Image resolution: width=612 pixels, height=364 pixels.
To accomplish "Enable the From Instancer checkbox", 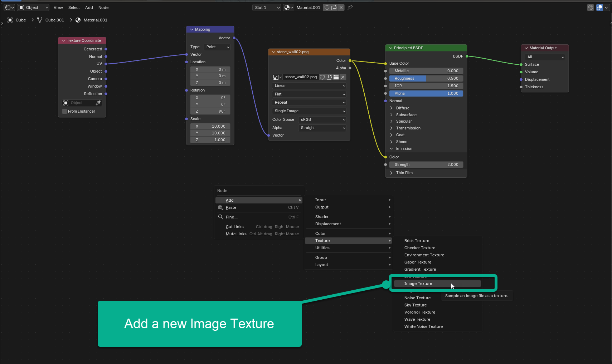I will point(65,111).
